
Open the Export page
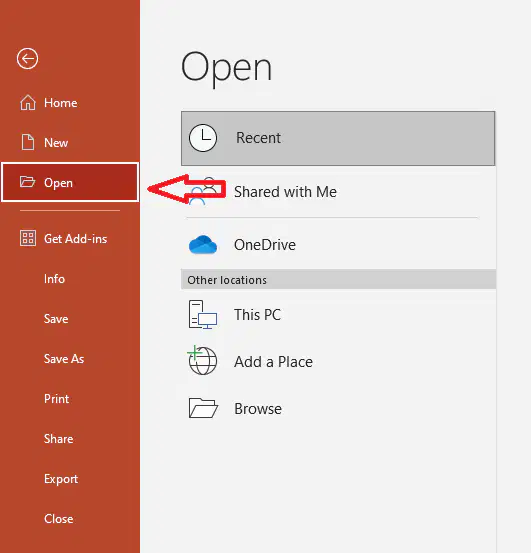click(x=61, y=479)
